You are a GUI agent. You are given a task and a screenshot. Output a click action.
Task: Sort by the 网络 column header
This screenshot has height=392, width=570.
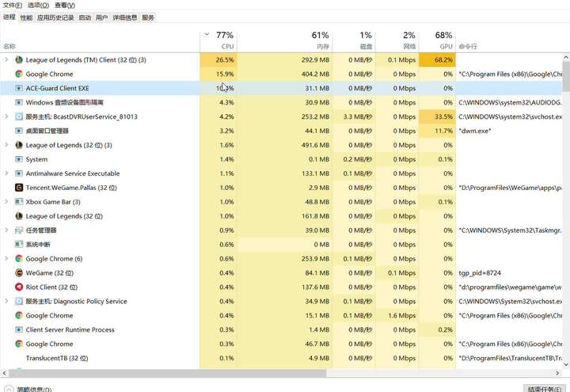(x=397, y=40)
